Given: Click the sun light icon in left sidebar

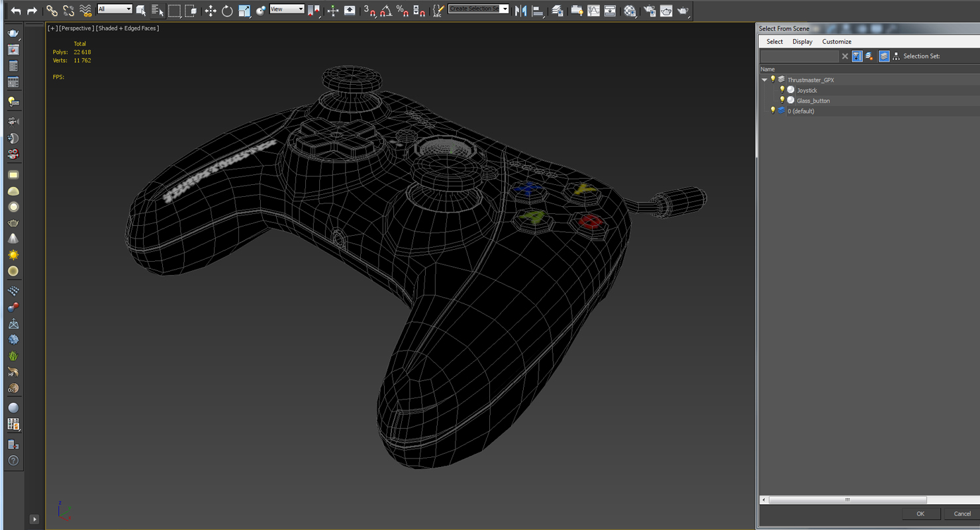Looking at the screenshot, I should [13, 255].
